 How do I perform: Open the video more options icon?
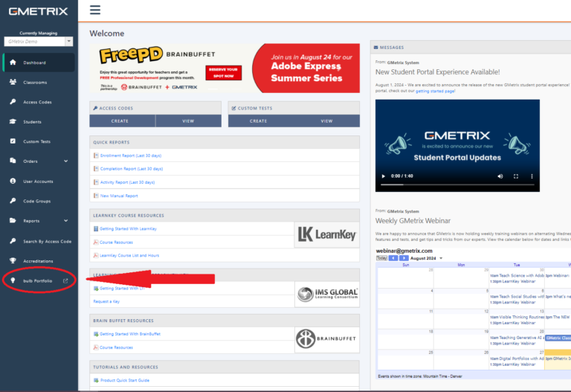[x=532, y=176]
